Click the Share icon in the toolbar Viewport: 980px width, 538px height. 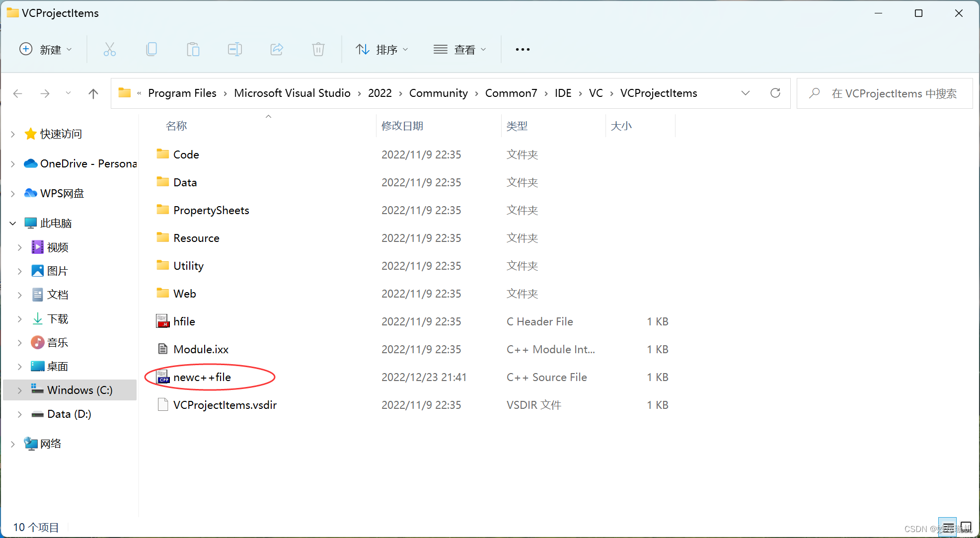[277, 49]
